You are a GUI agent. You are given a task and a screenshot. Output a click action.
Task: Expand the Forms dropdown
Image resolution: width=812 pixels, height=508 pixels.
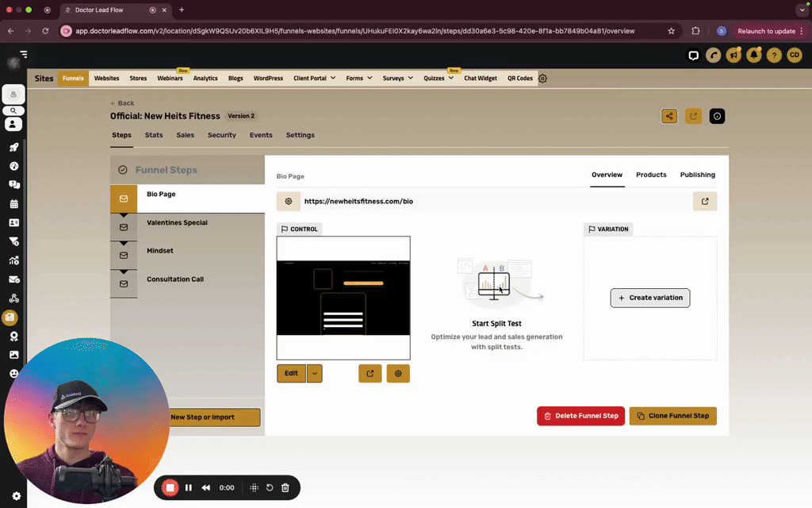click(359, 79)
